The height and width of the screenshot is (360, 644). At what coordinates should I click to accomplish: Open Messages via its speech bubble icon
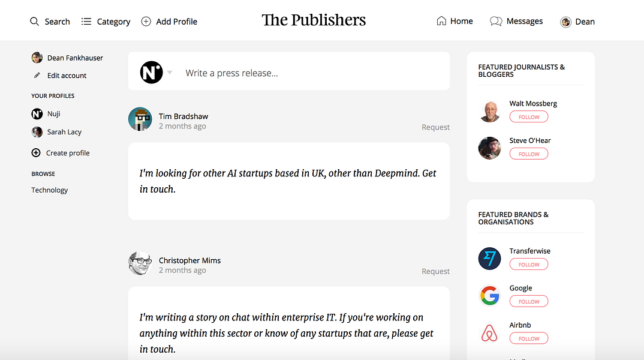[x=496, y=21]
